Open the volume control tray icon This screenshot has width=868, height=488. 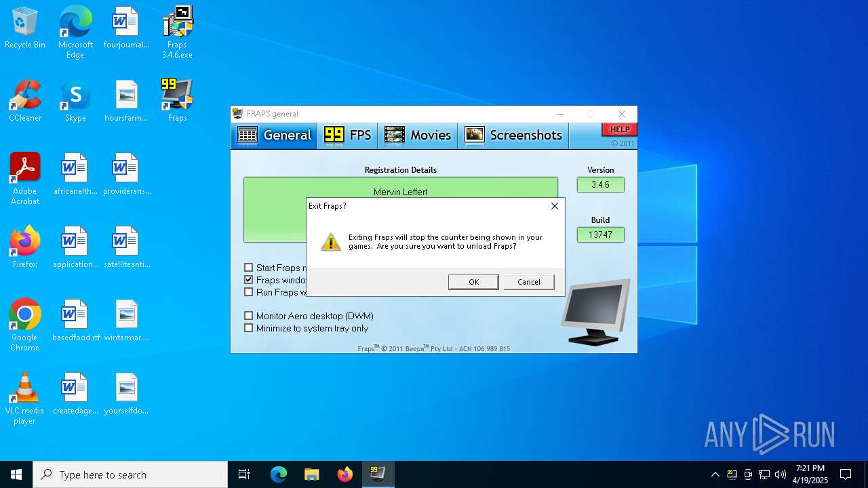point(781,474)
